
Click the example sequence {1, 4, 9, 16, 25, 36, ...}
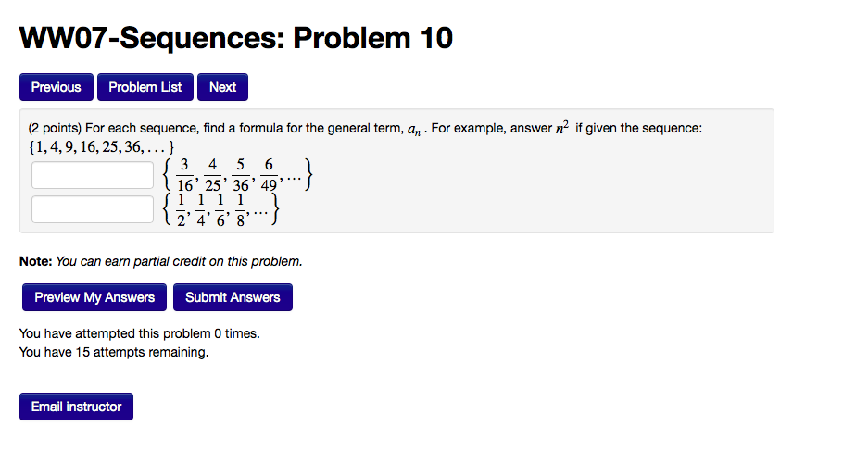click(x=101, y=146)
